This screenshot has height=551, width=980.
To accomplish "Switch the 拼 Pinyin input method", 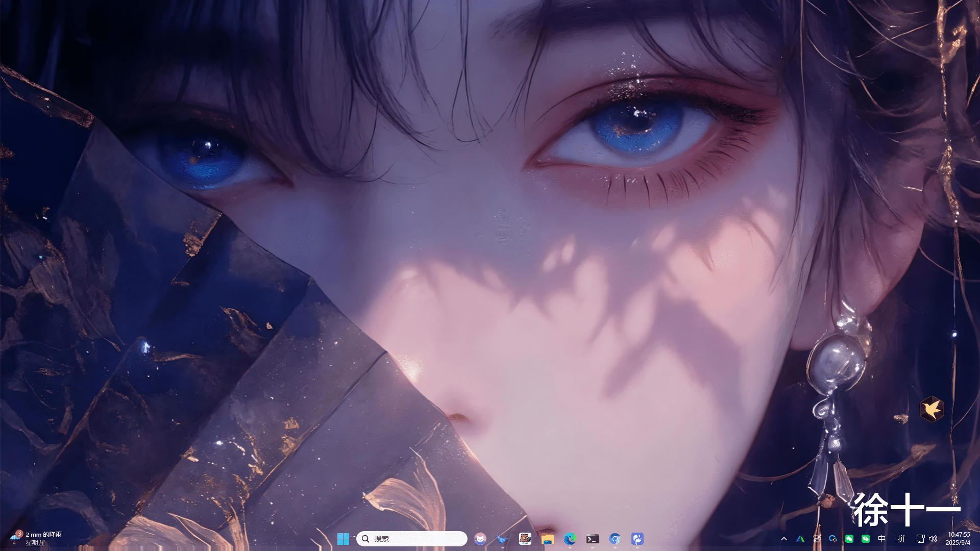I will 901,539.
